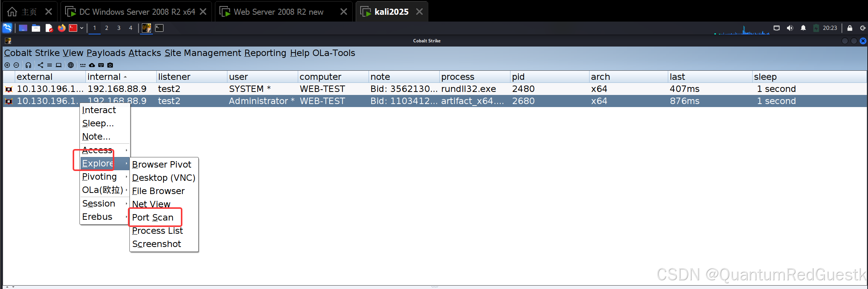Click the log out icon

click(x=863, y=28)
